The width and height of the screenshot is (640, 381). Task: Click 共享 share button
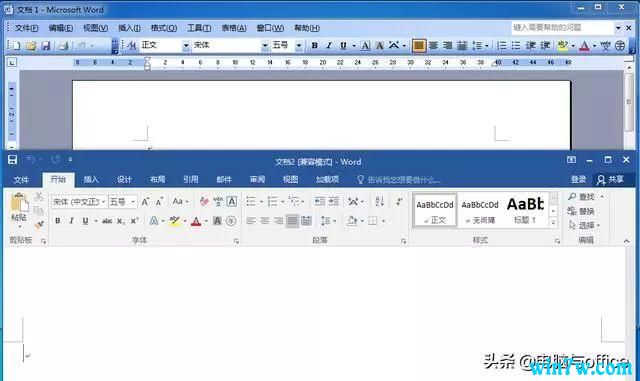point(611,180)
